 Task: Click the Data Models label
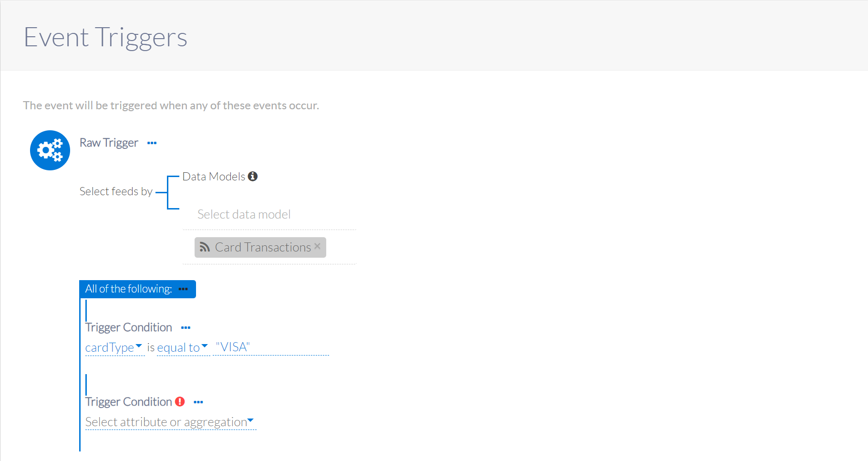(x=214, y=177)
